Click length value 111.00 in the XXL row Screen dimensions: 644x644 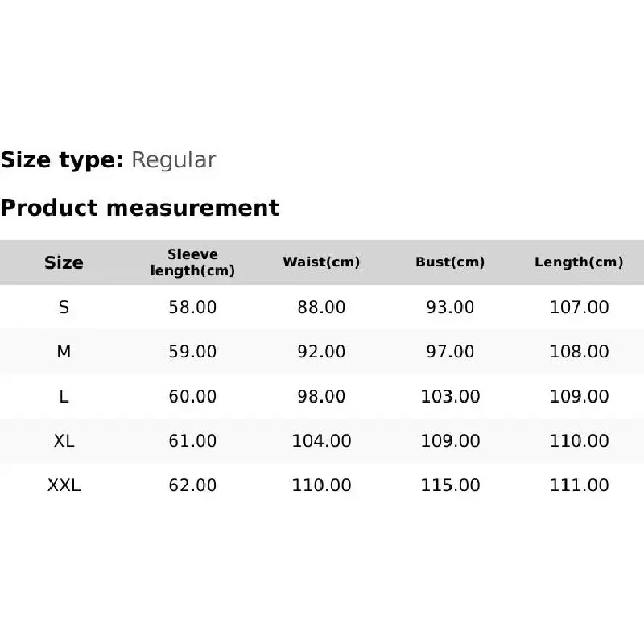point(579,485)
